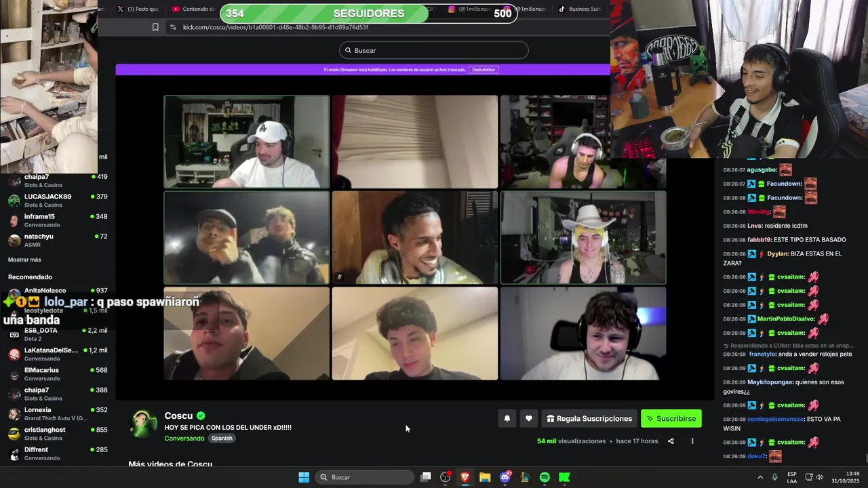Open Coscu's channel avatar

(x=144, y=424)
